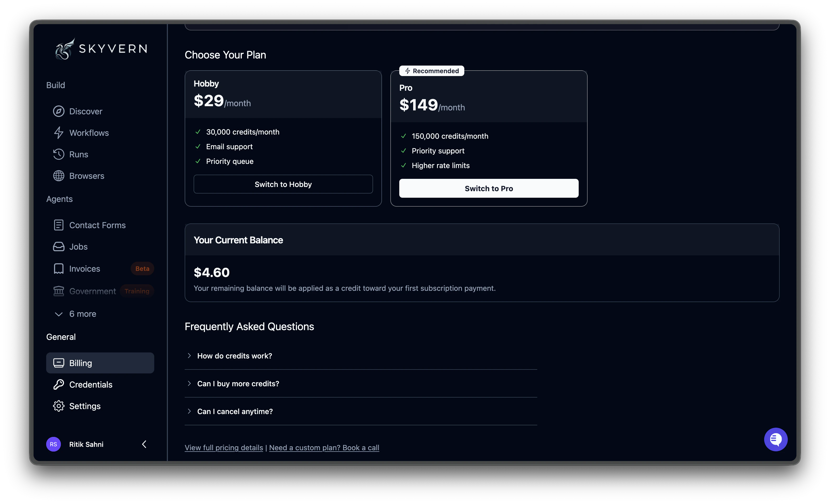Viewport: 830px width, 504px height.
Task: Select the Discover compass icon
Action: coord(59,111)
